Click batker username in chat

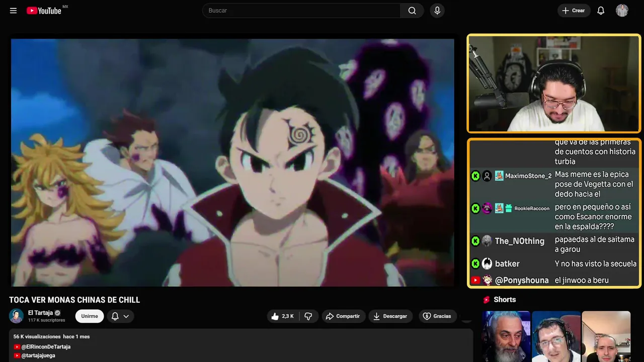[x=507, y=263]
